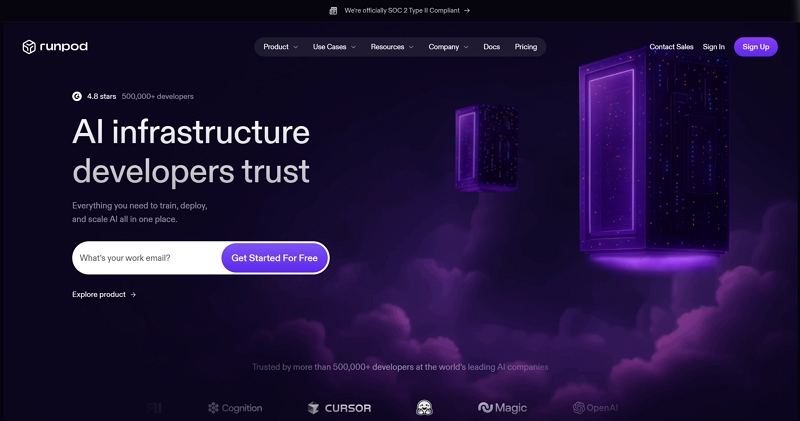The height and width of the screenshot is (421, 800).
Task: Click the G2 rating badge icon
Action: (x=77, y=96)
